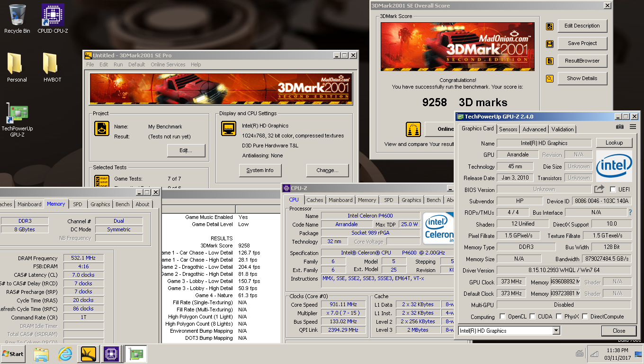Click the yellow Project document icon in 3DMark
This screenshot has height=364, width=644.
[101, 128]
